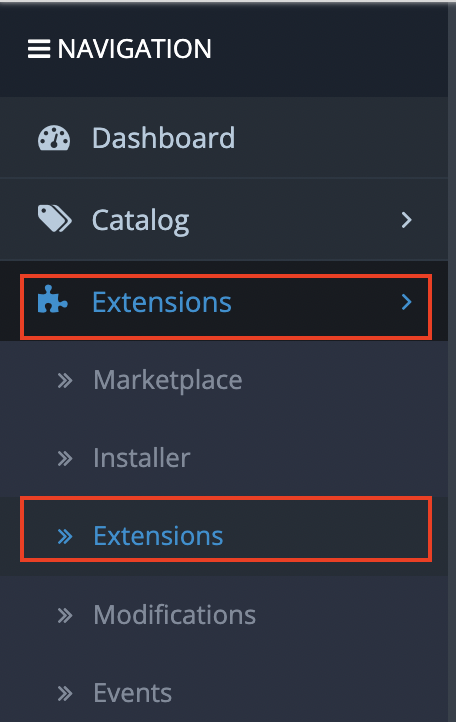
Task: Click the double-arrow icon beside Installer
Action: (65, 459)
